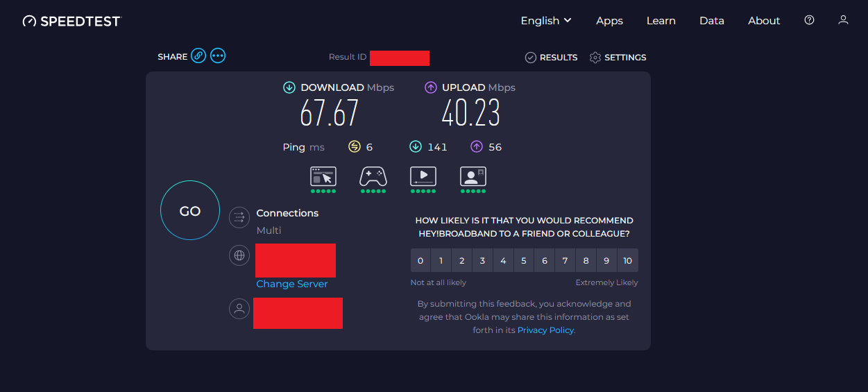Click the Results checkmark icon
This screenshot has height=392, width=868.
coord(531,58)
